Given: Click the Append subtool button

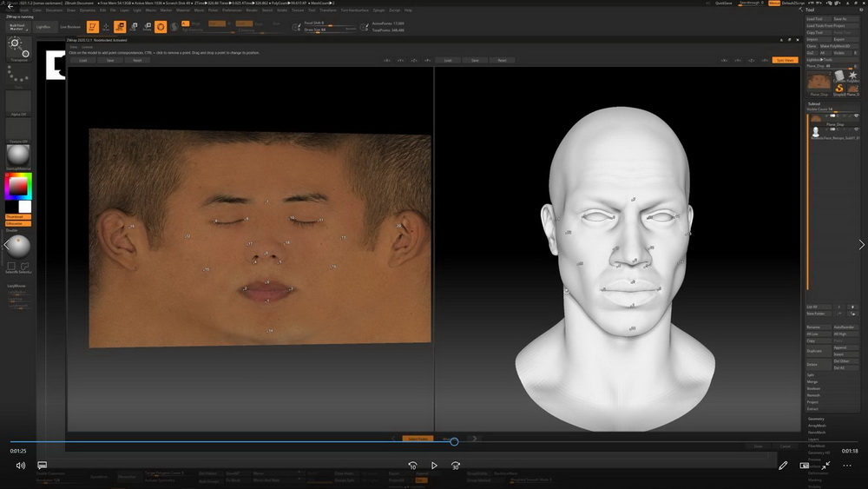Looking at the screenshot, I should click(845, 347).
